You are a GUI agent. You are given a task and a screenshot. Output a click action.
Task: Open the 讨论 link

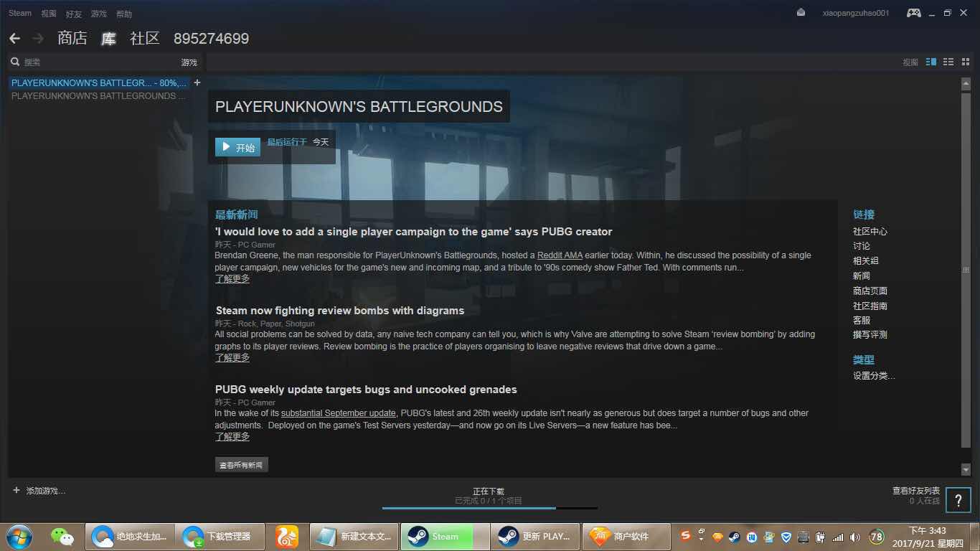(x=862, y=246)
